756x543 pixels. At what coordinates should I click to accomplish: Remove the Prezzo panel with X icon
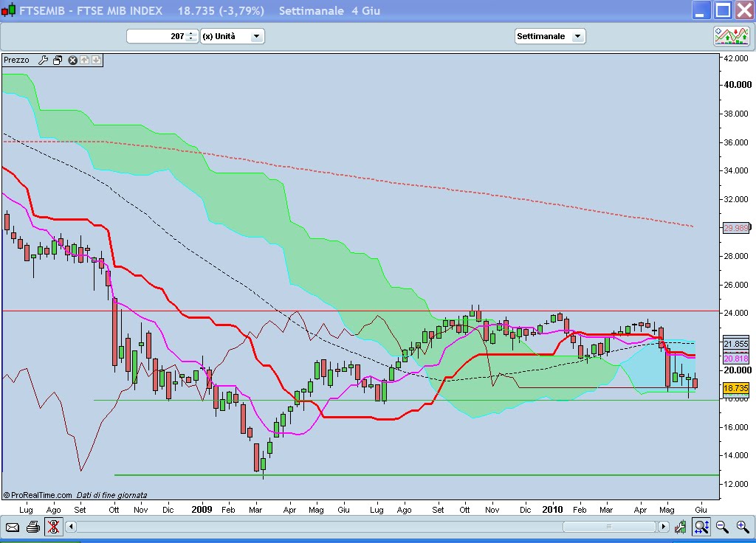click(x=73, y=60)
